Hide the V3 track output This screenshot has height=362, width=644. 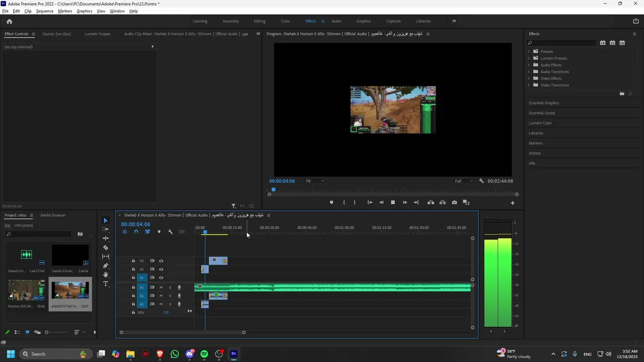pos(161,261)
